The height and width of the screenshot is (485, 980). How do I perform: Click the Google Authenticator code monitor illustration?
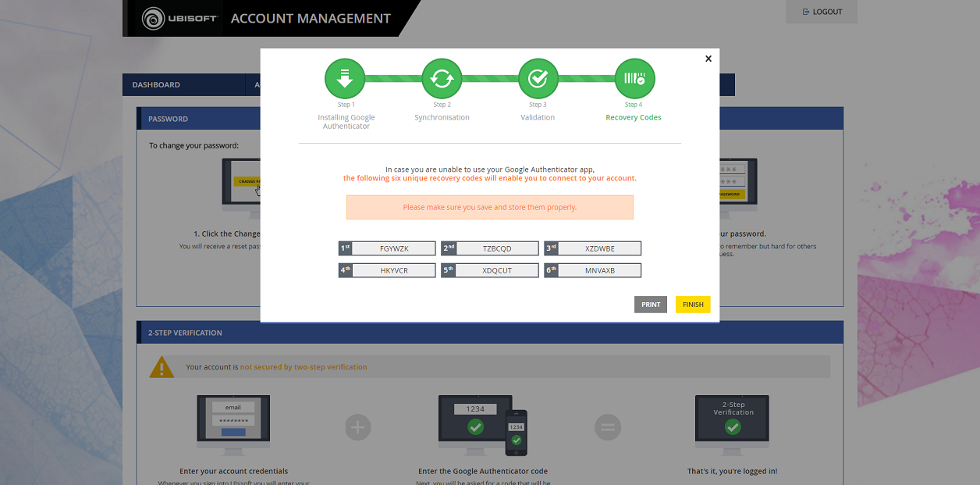(483, 426)
